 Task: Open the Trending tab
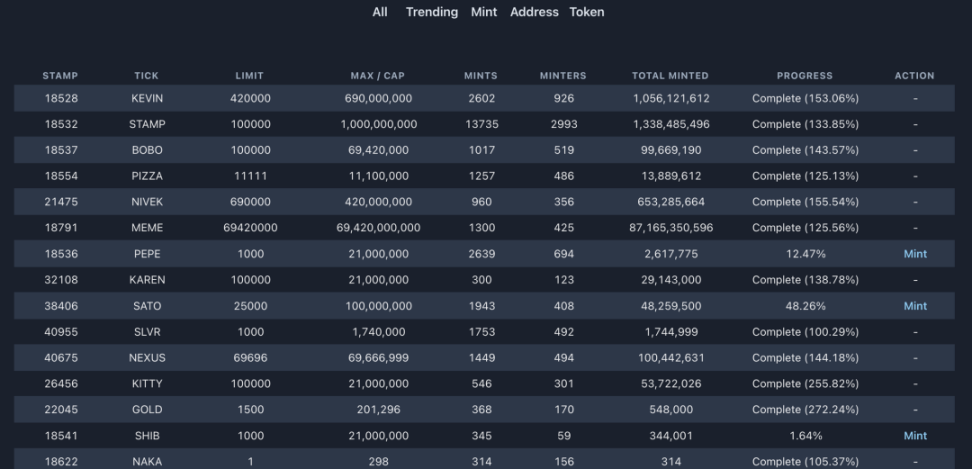point(432,12)
